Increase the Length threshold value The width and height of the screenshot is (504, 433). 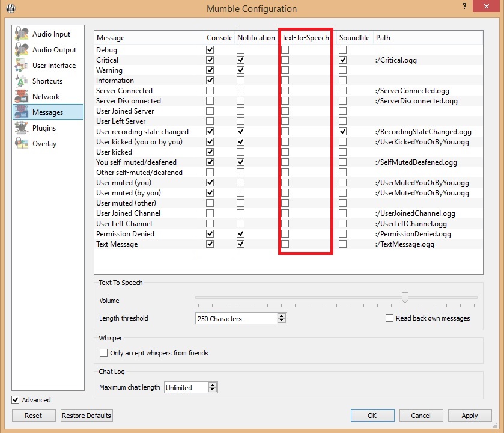click(282, 316)
